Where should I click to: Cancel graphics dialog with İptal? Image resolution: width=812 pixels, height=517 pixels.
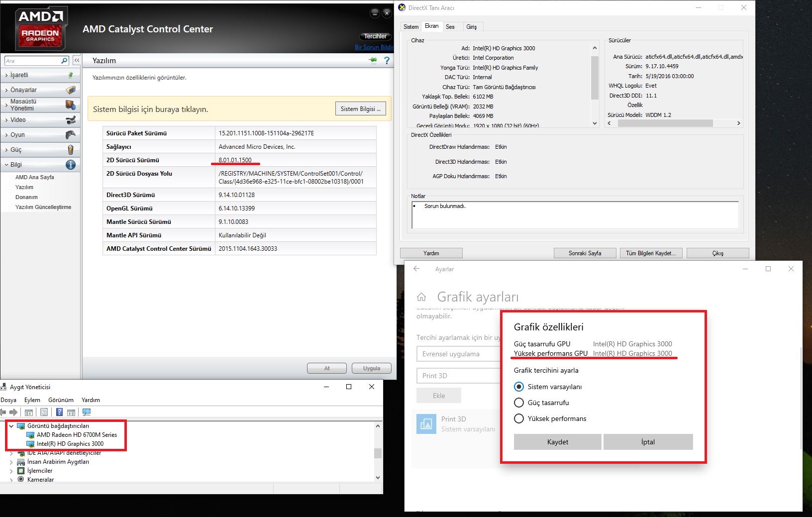pos(648,442)
